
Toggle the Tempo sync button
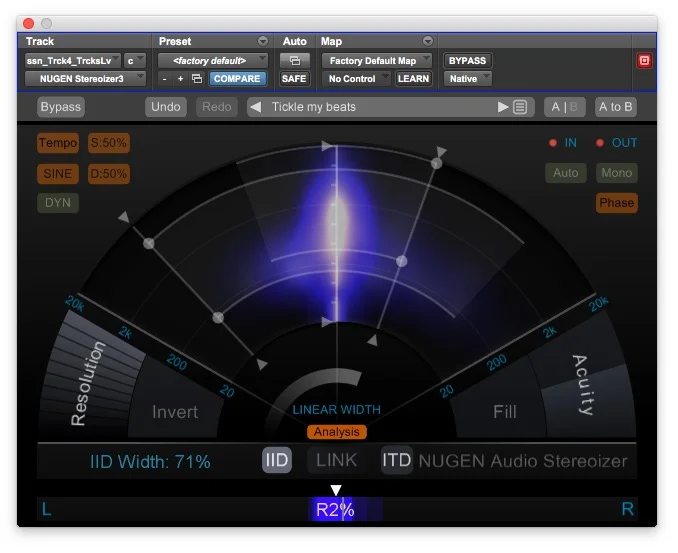pos(58,143)
